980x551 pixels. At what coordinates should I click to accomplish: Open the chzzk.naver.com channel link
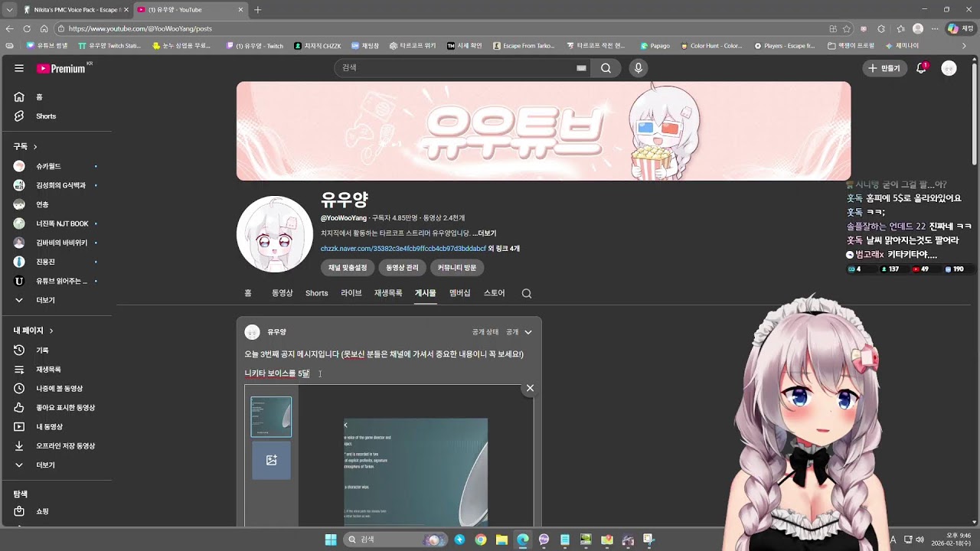click(x=403, y=249)
